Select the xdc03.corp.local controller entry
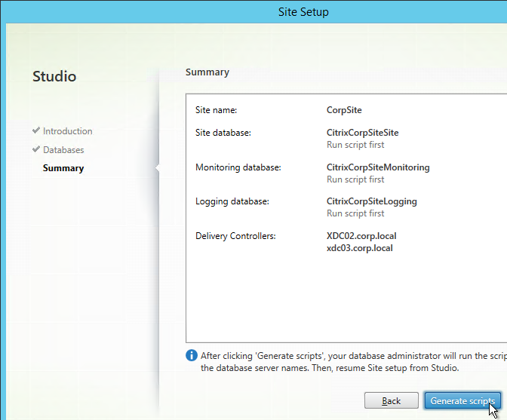 pyautogui.click(x=360, y=248)
